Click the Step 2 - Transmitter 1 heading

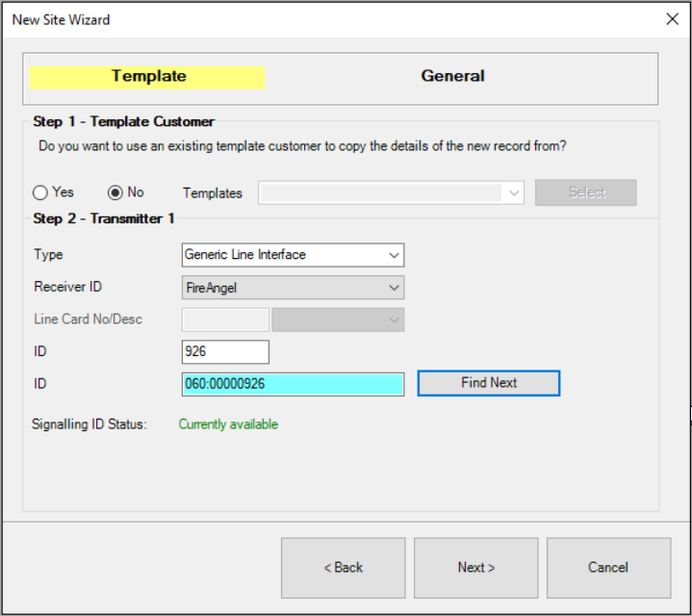(104, 218)
